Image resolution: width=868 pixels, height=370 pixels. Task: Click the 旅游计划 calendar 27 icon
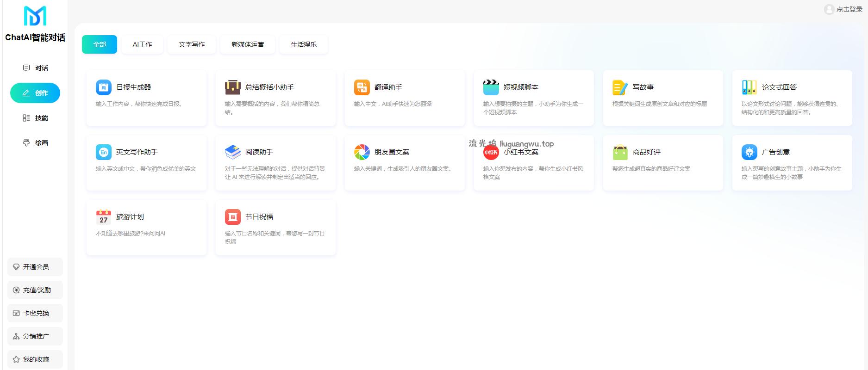pos(104,216)
